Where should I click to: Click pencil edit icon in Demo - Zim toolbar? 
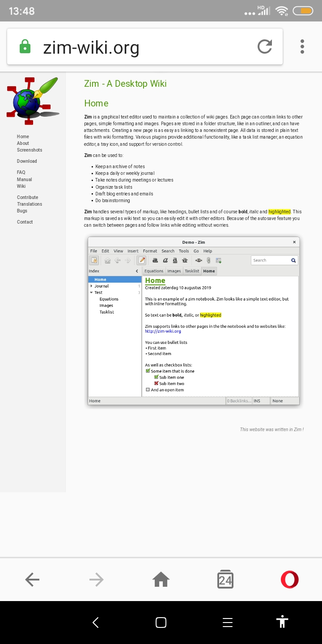point(141,260)
